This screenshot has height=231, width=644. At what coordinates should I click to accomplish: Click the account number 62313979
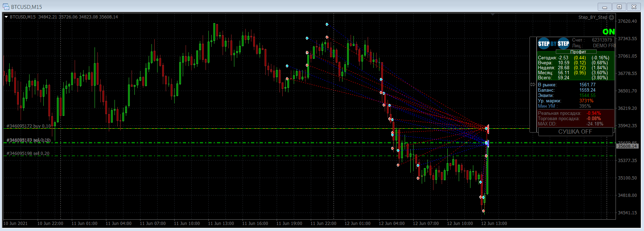(602, 40)
